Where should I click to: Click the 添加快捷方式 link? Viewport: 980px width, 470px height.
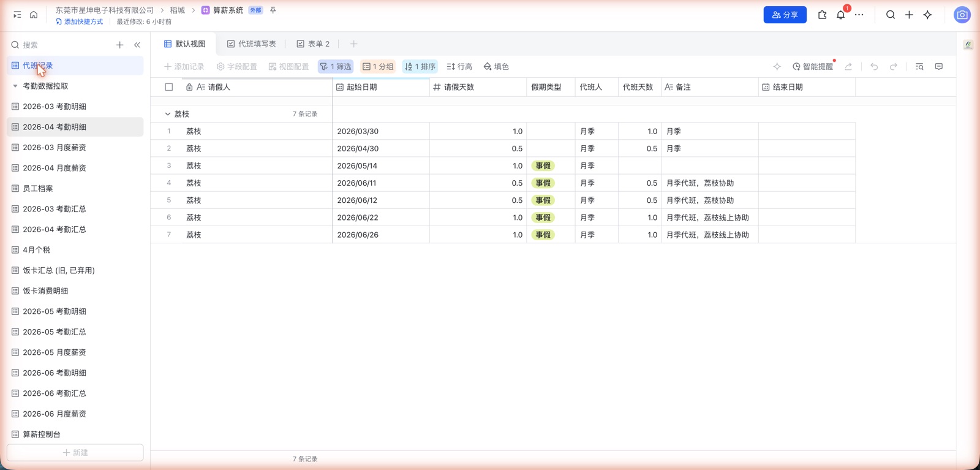click(x=80, y=21)
